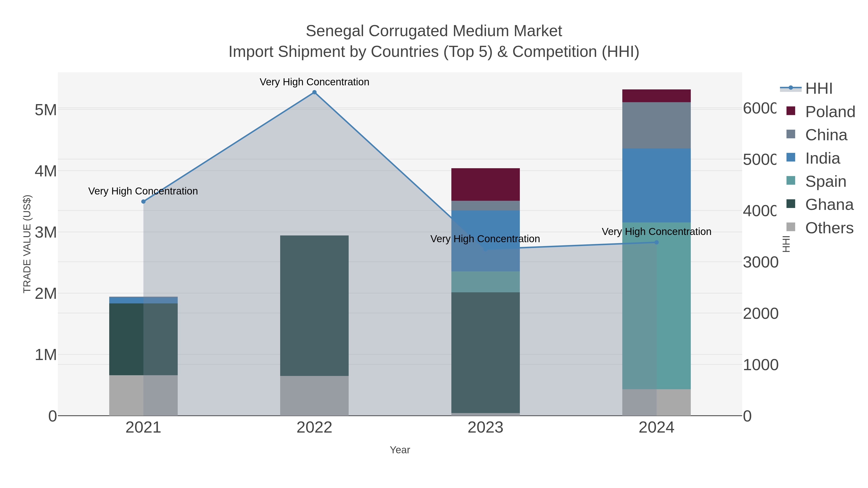868x488 pixels.
Task: Click the HHI line marker icon in legend
Action: click(x=791, y=88)
